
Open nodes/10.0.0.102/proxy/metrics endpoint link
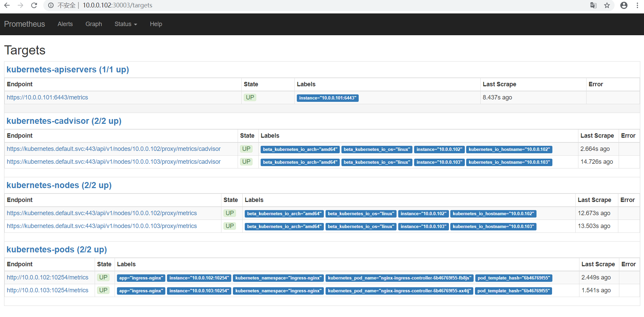tap(102, 213)
